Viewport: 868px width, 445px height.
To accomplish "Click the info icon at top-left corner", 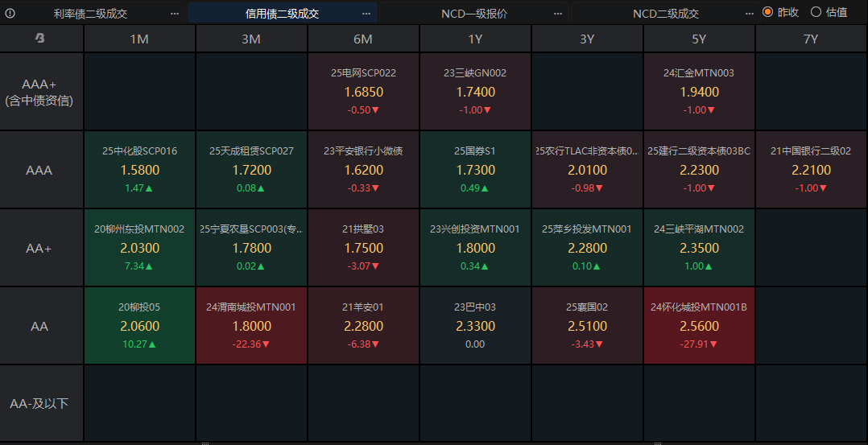I will click(10, 13).
